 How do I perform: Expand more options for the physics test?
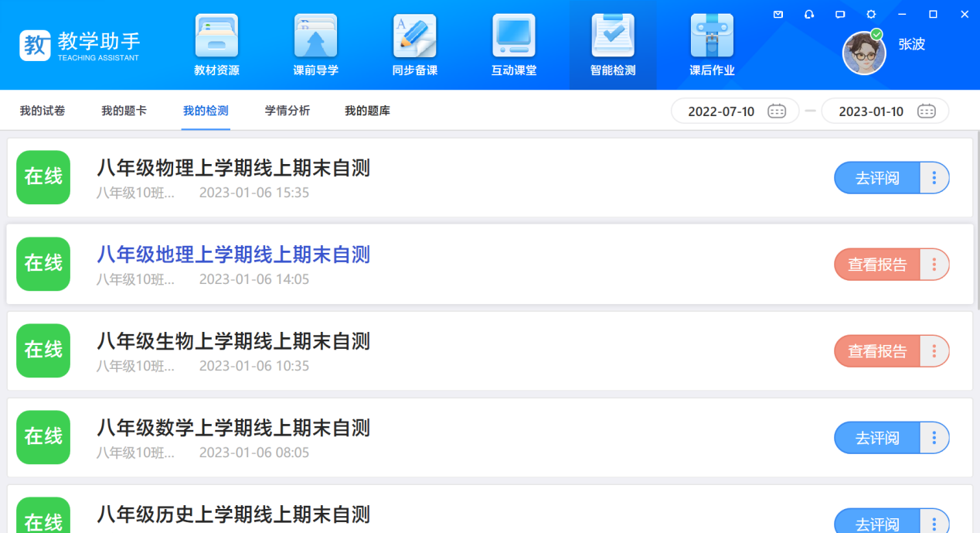(934, 178)
